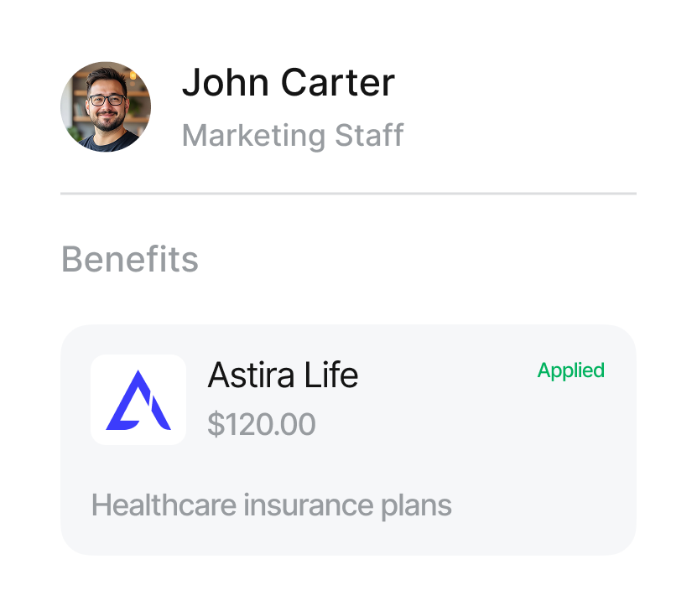
Task: Click John Carter's profile photo
Action: (x=106, y=106)
